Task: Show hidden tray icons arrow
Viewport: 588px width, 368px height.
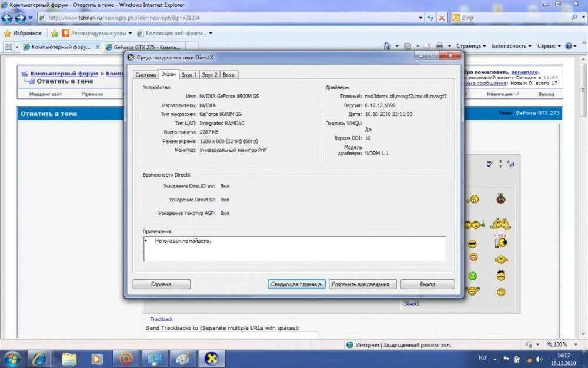Action: point(495,359)
